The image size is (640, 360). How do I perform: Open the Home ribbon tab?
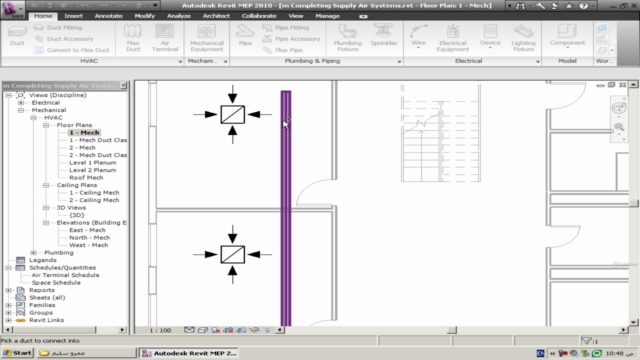click(x=43, y=16)
